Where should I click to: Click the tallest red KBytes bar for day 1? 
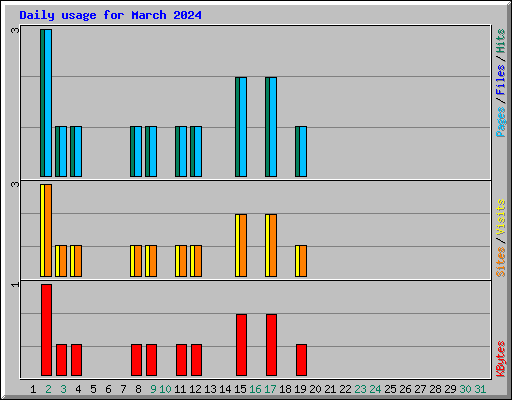pos(46,330)
